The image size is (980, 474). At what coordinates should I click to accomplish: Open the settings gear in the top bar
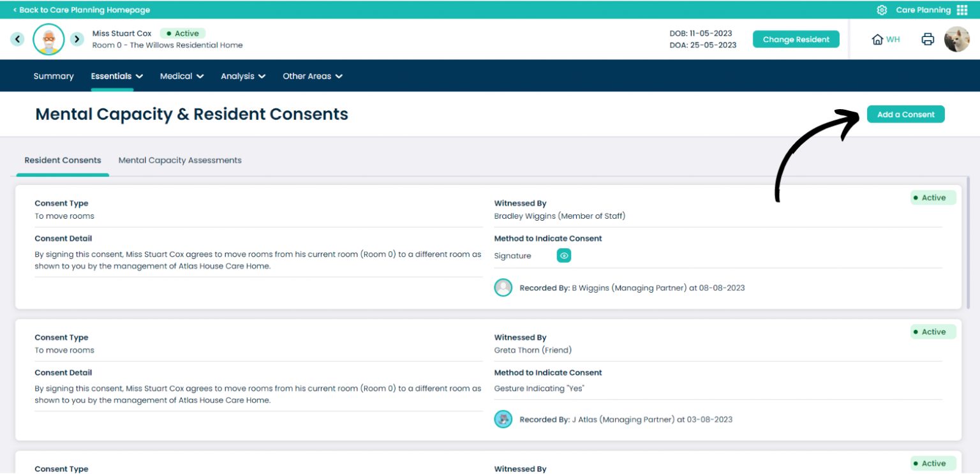click(882, 10)
